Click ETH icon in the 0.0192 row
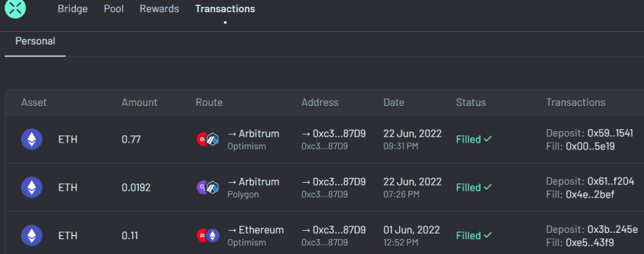 tap(32, 188)
